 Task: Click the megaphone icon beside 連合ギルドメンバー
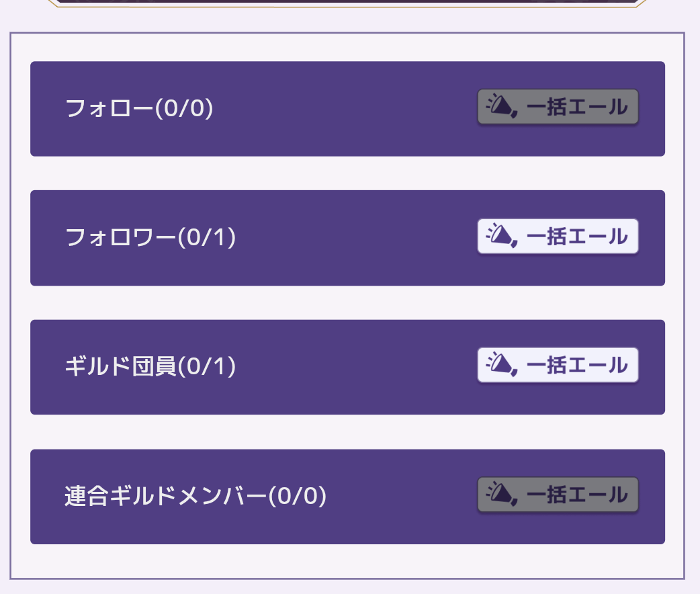click(500, 494)
